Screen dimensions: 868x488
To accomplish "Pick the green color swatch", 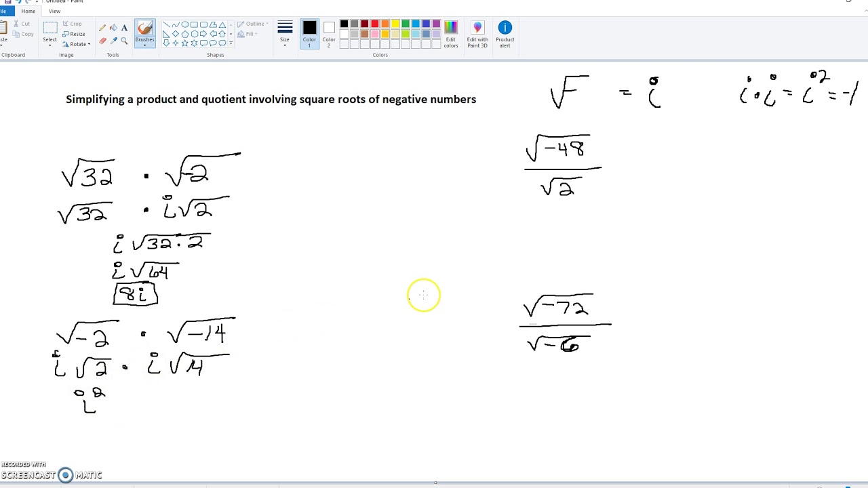I will (406, 24).
